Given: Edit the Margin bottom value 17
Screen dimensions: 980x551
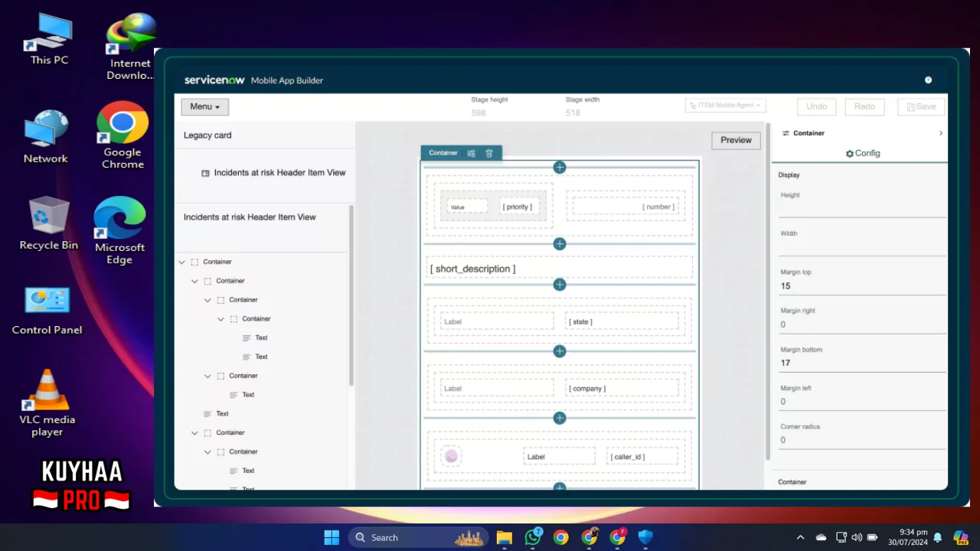Looking at the screenshot, I should click(x=862, y=363).
